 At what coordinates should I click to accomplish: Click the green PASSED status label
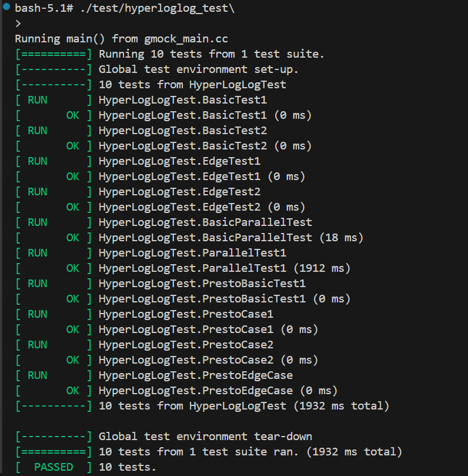tap(54, 467)
